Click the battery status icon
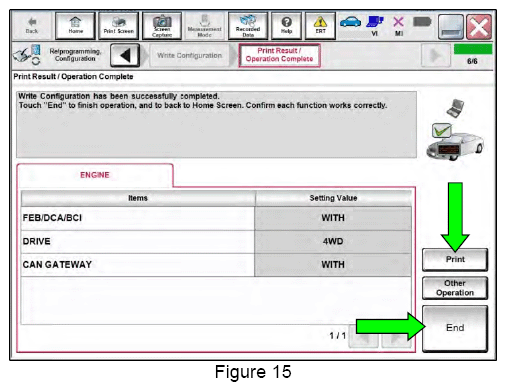The image size is (506, 391). click(422, 22)
